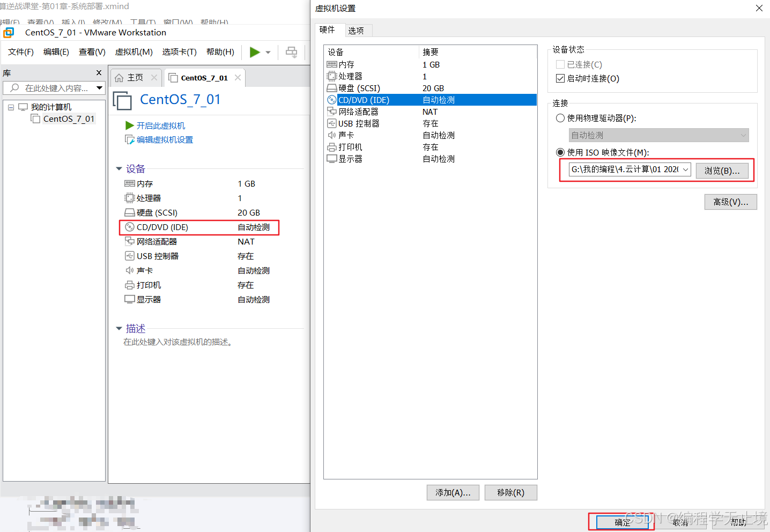Close the CentOS_7_01 tab
The image size is (770, 532).
pos(238,78)
